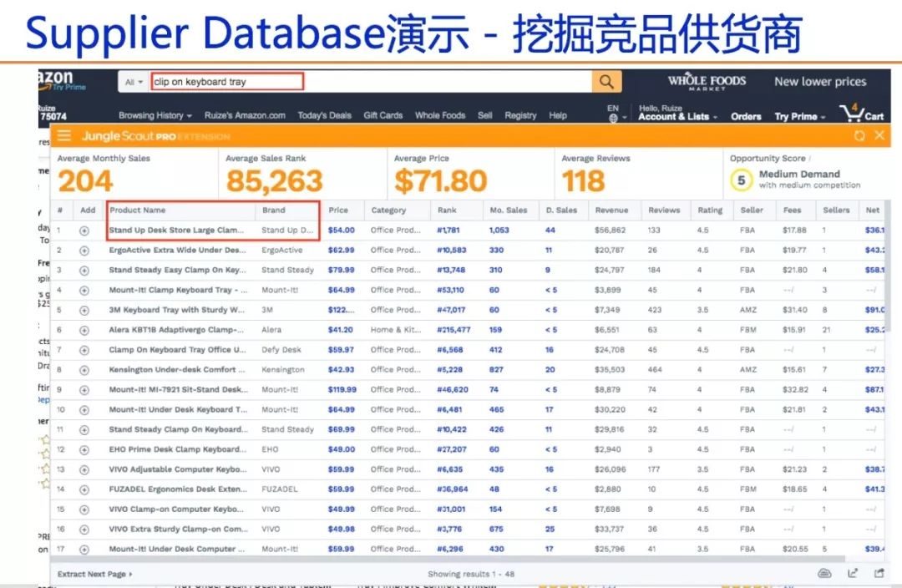Open the Help nav item

pyautogui.click(x=557, y=115)
